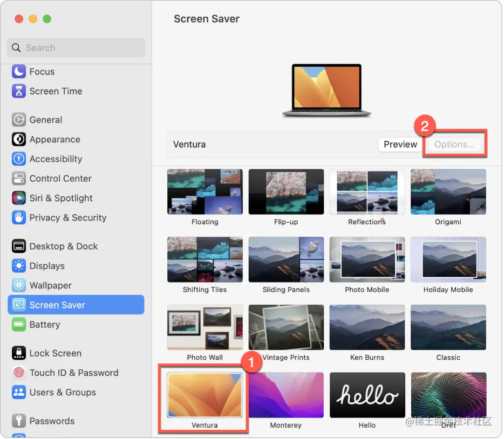Click the Users & Groups icon

tap(19, 392)
